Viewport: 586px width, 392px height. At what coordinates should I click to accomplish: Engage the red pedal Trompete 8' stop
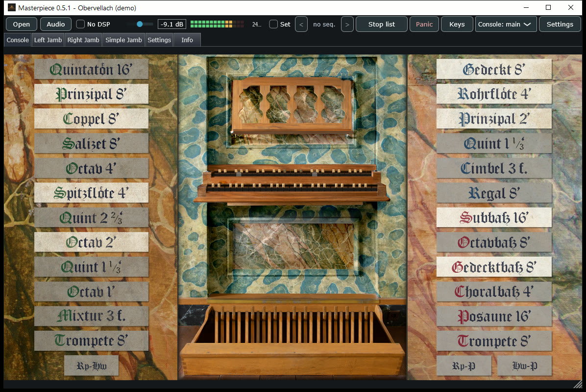494,341
